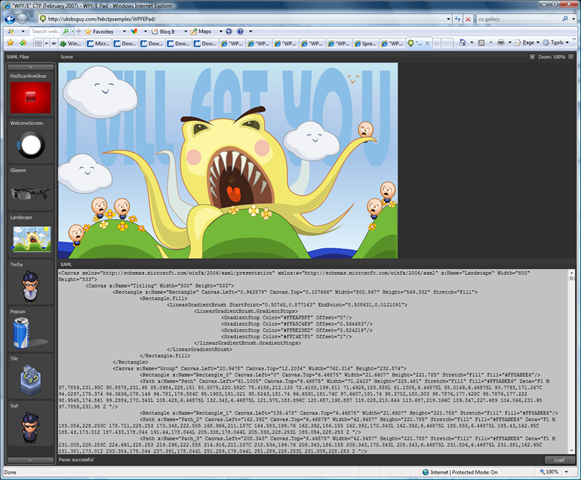Click the zoom out button left of 'Zoom: 100%'
The height and width of the screenshot is (480, 581).
click(x=532, y=57)
